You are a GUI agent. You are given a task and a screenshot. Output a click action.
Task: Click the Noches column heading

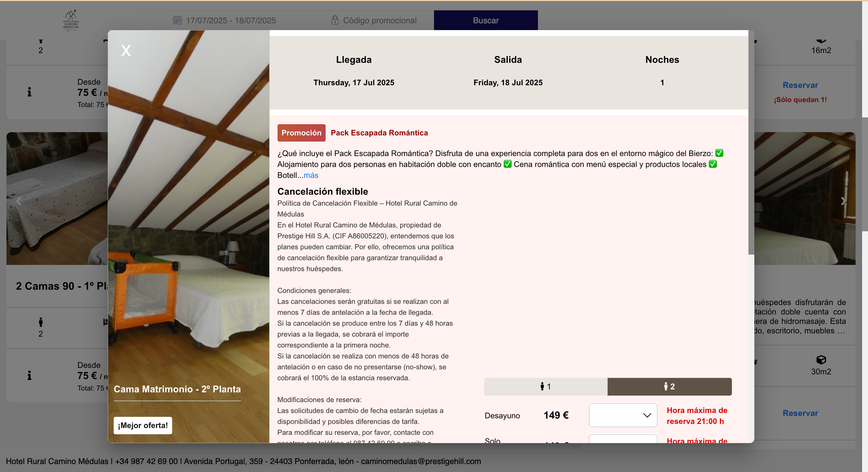(662, 60)
